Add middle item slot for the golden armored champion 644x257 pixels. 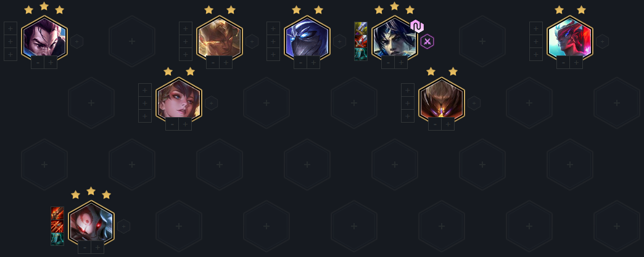186,41
